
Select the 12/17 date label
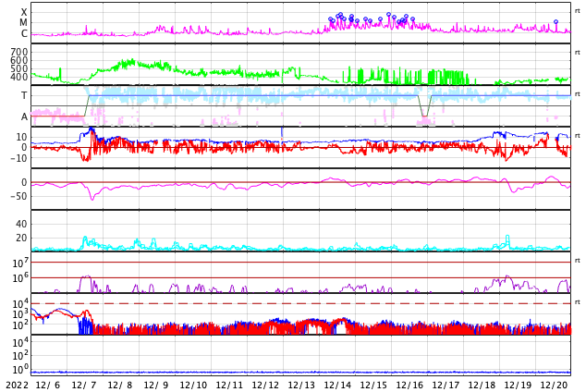point(445,385)
